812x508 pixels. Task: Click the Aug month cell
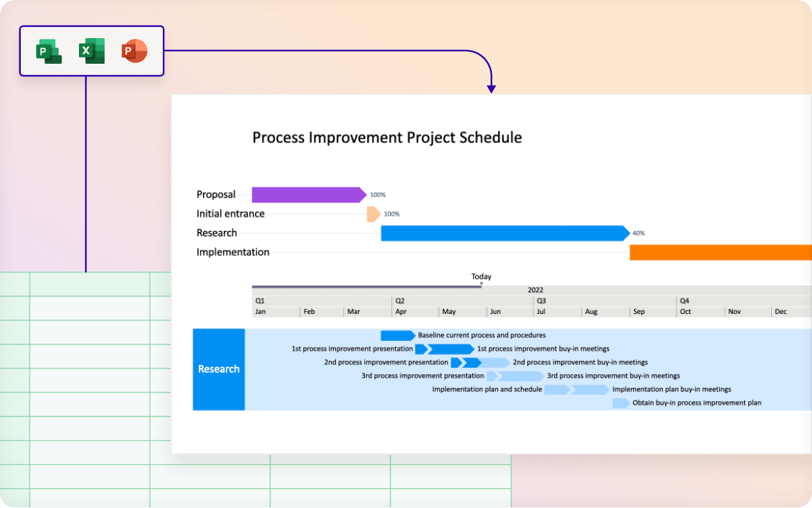606,312
